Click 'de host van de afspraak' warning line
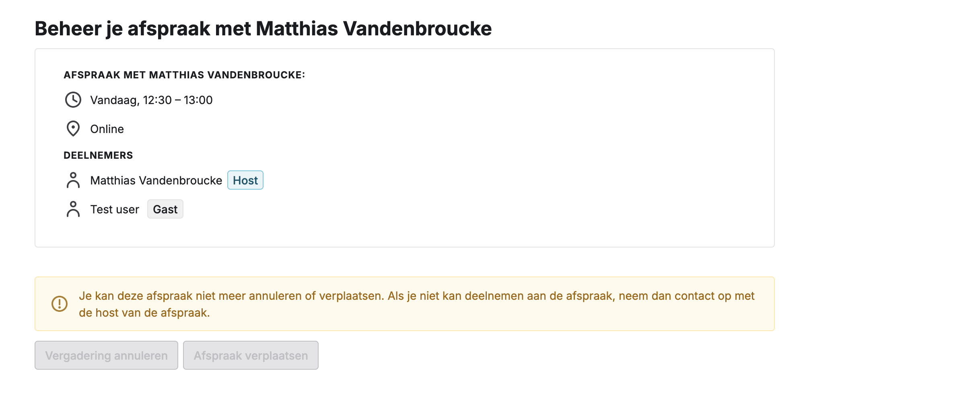The height and width of the screenshot is (393, 980). [144, 313]
